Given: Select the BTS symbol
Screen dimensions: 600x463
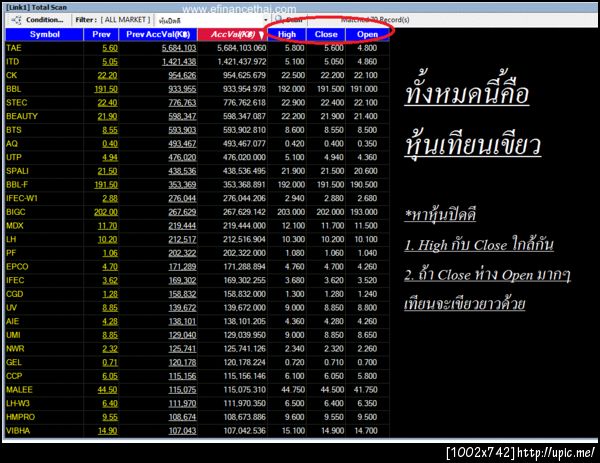Looking at the screenshot, I should tap(14, 130).
